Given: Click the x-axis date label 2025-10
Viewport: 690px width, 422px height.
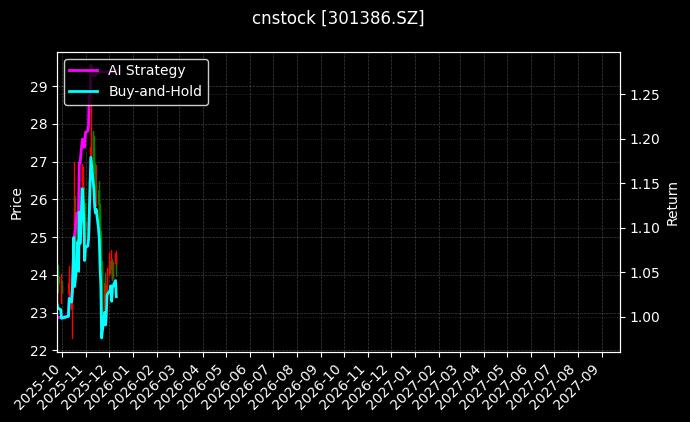Looking at the screenshot, I should point(39,386).
